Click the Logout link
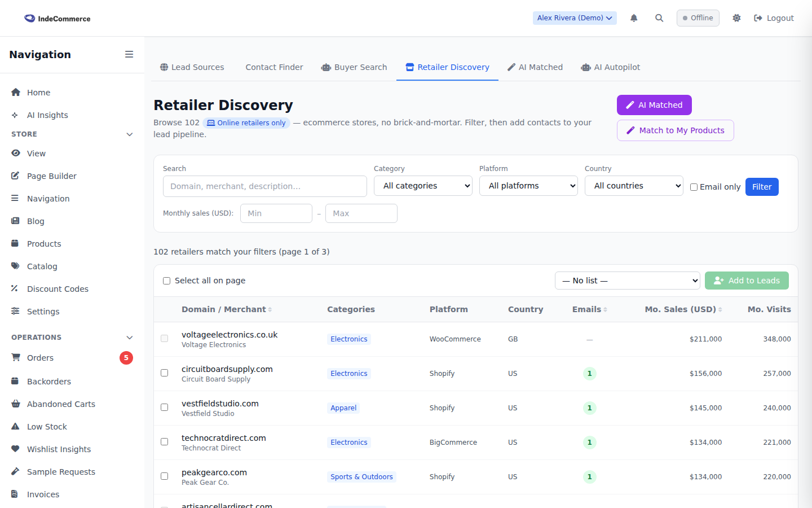812x508 pixels. coord(774,18)
